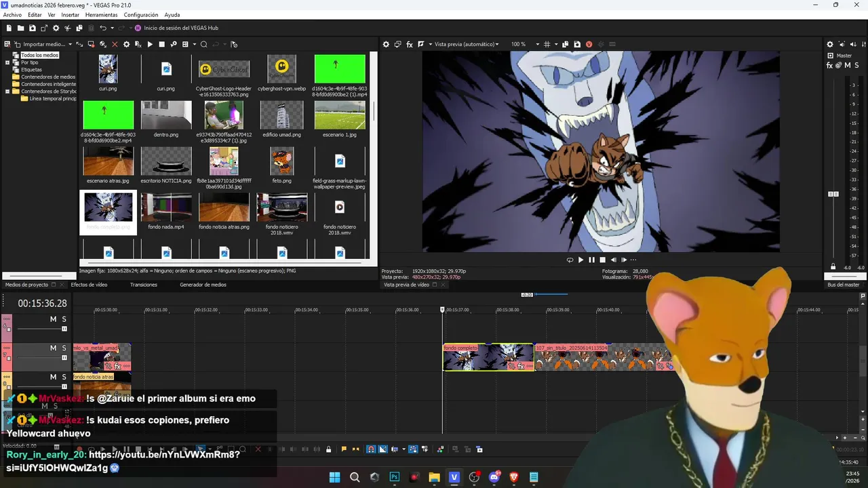Open Media FX icon in Project Media

(x=138, y=44)
